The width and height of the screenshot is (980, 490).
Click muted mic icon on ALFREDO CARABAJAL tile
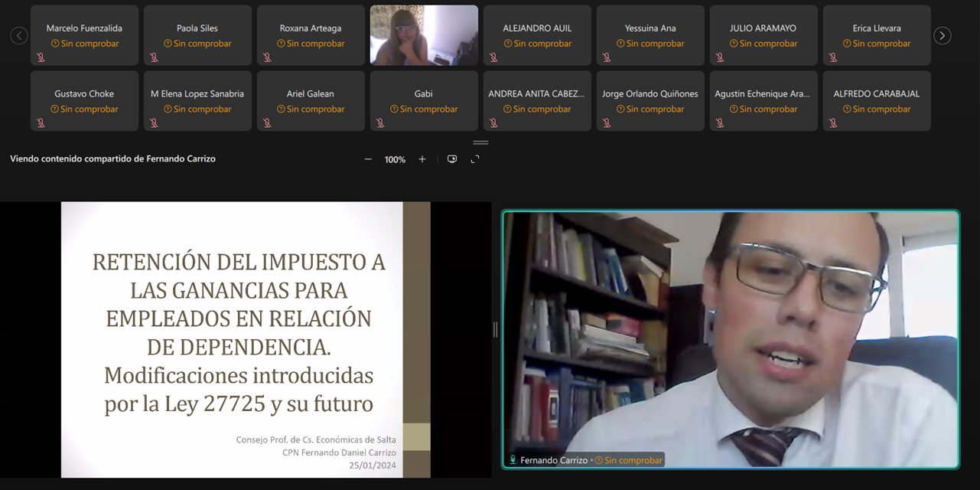(x=833, y=122)
